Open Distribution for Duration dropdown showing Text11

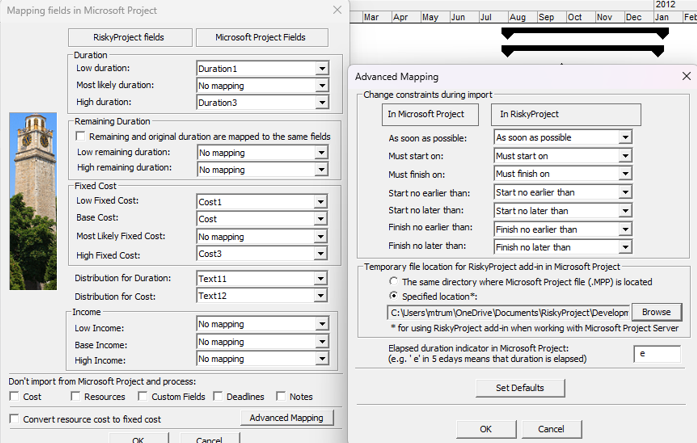coord(262,279)
